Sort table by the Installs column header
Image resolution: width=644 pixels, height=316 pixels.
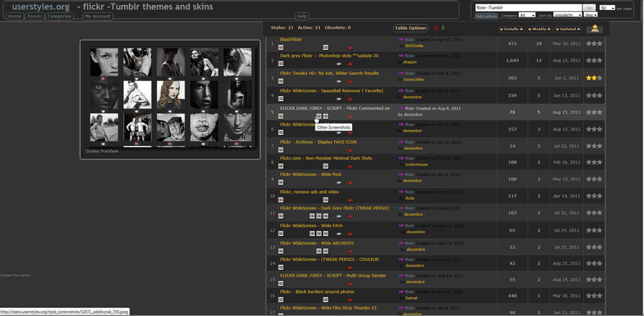(512, 29)
